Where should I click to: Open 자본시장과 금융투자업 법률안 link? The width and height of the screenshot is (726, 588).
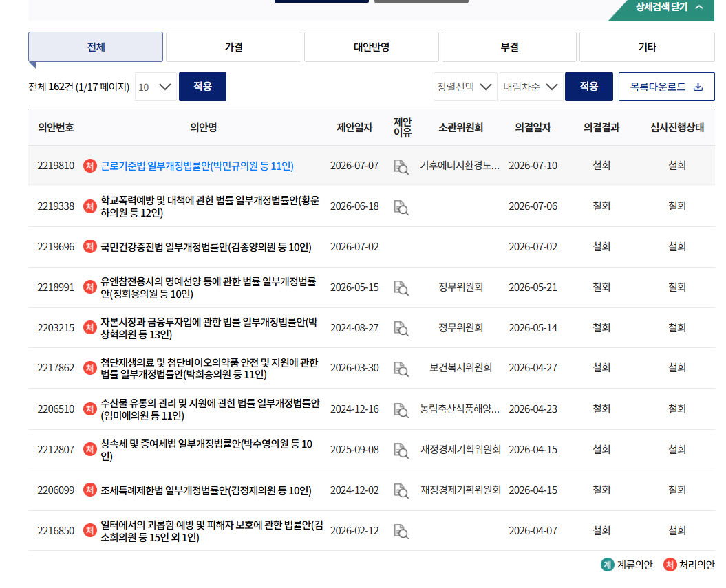209,328
